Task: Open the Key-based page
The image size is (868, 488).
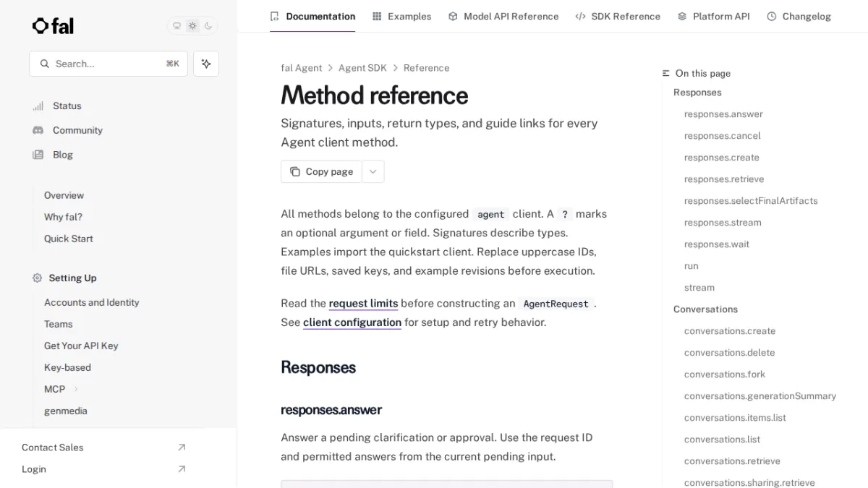Action: coord(67,367)
